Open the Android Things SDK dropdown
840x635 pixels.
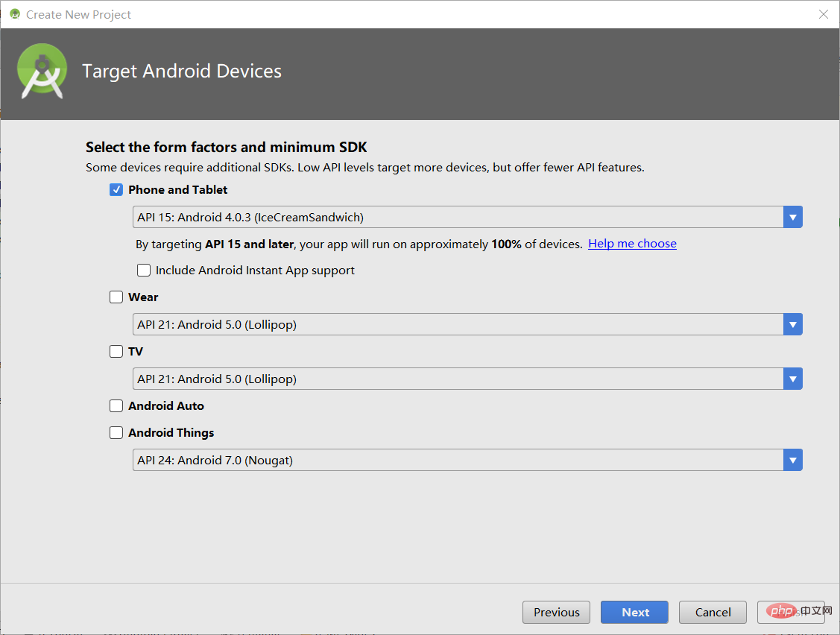(793, 460)
